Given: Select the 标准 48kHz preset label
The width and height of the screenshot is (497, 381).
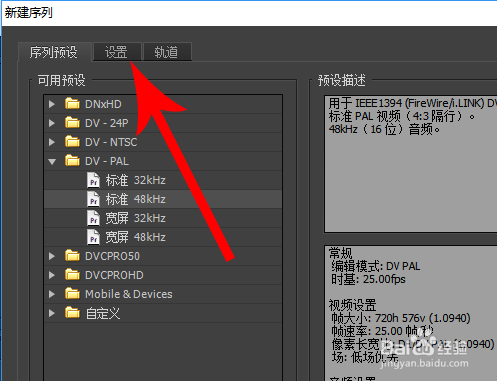Looking at the screenshot, I should click(136, 199).
